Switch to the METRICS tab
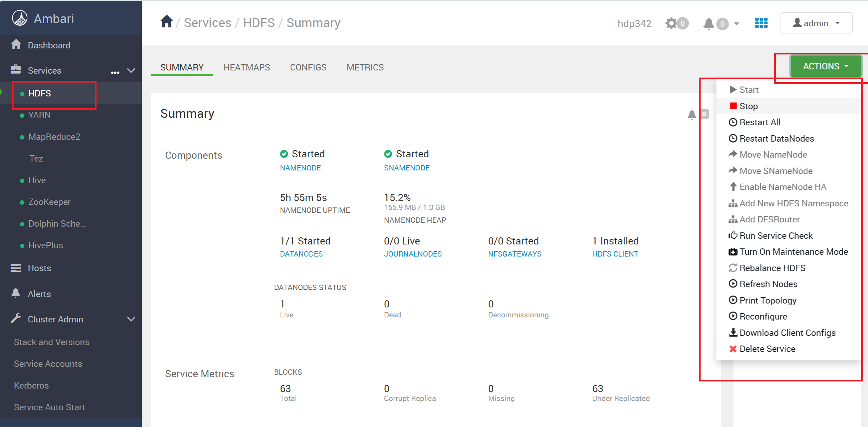 click(365, 67)
